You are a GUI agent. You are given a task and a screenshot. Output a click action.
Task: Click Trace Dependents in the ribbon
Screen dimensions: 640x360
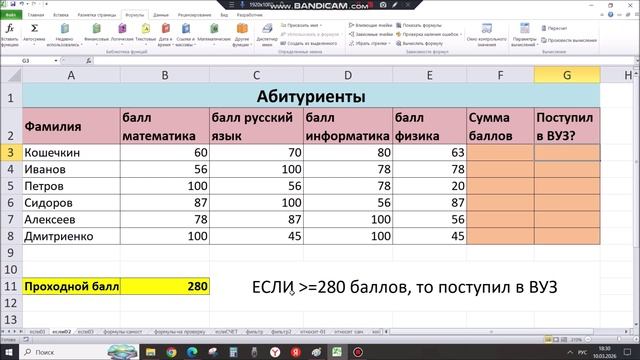pyautogui.click(x=370, y=34)
